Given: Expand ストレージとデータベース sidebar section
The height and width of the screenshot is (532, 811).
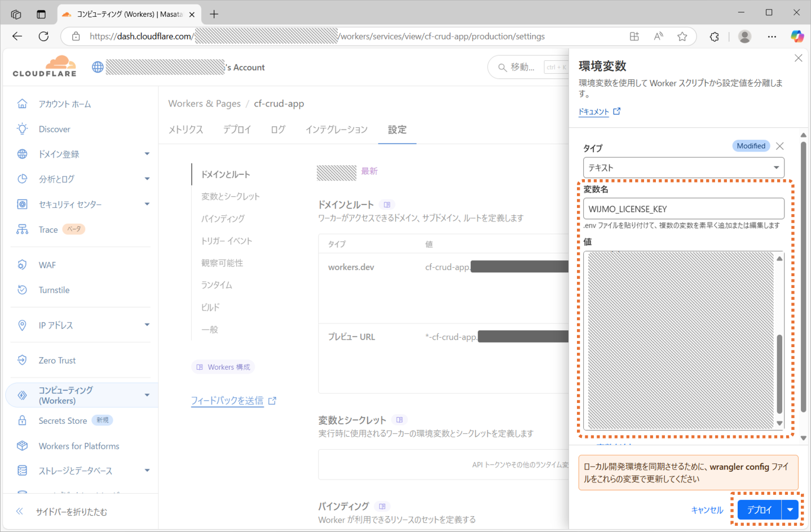Looking at the screenshot, I should click(147, 471).
